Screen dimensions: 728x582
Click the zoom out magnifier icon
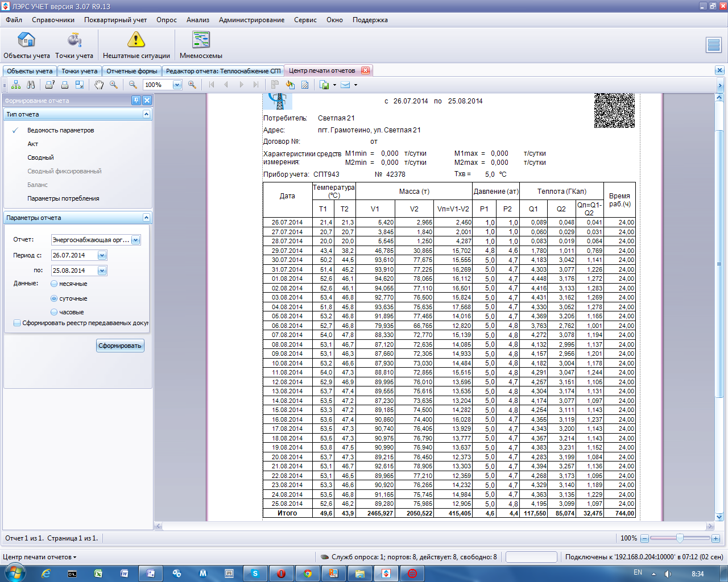tap(133, 85)
